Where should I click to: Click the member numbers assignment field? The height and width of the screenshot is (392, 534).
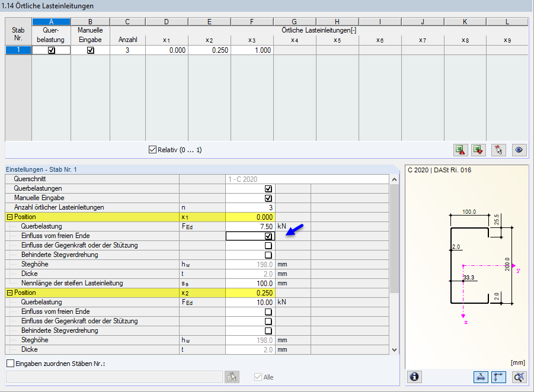point(114,377)
